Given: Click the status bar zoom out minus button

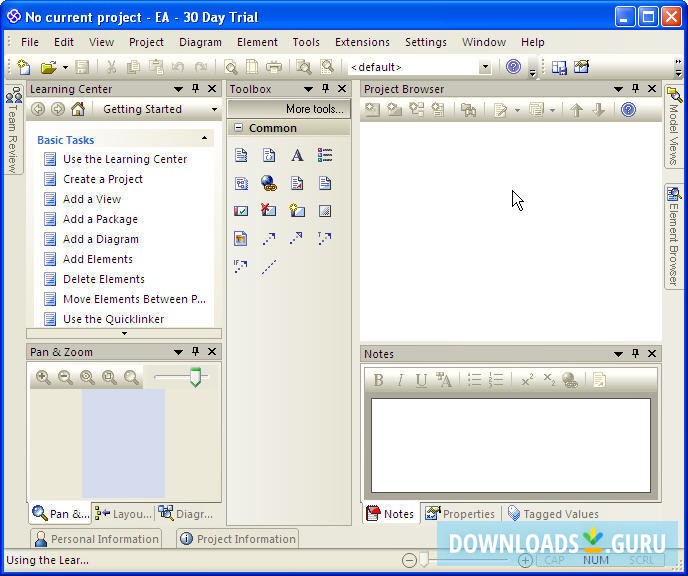Looking at the screenshot, I should 409,560.
